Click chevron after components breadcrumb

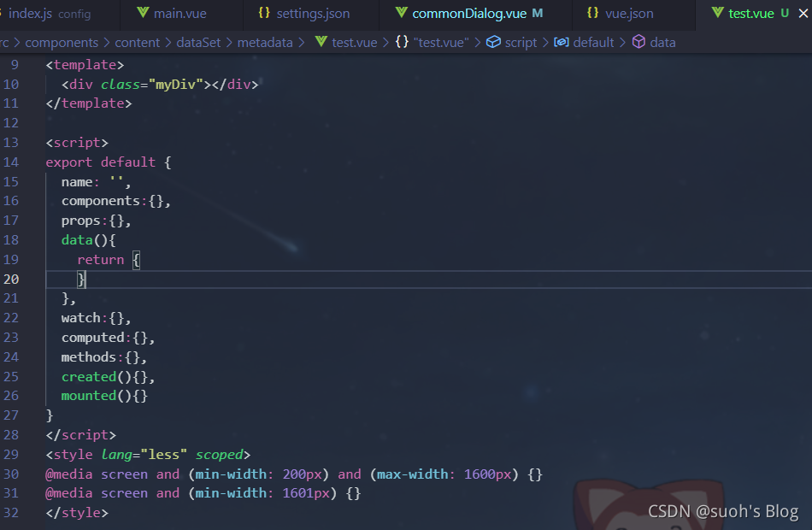pyautogui.click(x=107, y=43)
